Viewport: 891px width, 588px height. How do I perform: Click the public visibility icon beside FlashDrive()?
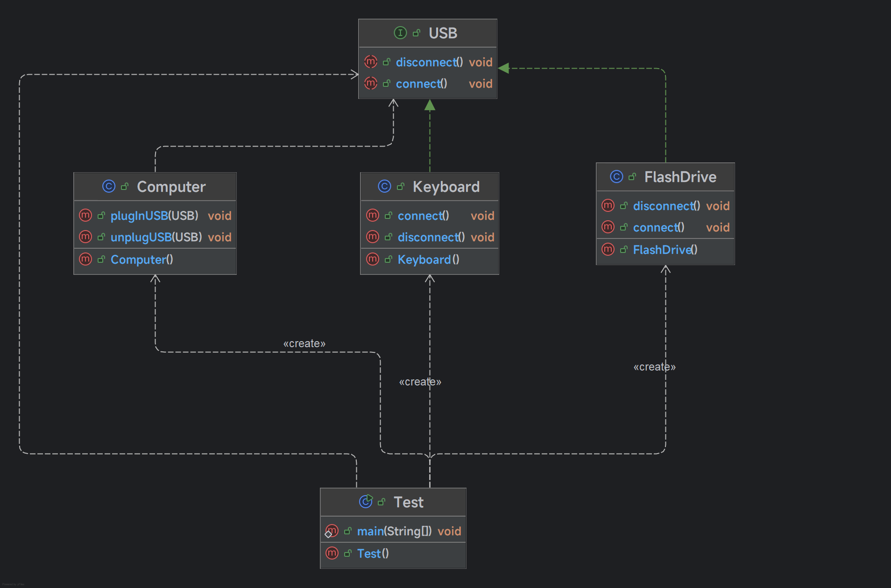pyautogui.click(x=623, y=250)
